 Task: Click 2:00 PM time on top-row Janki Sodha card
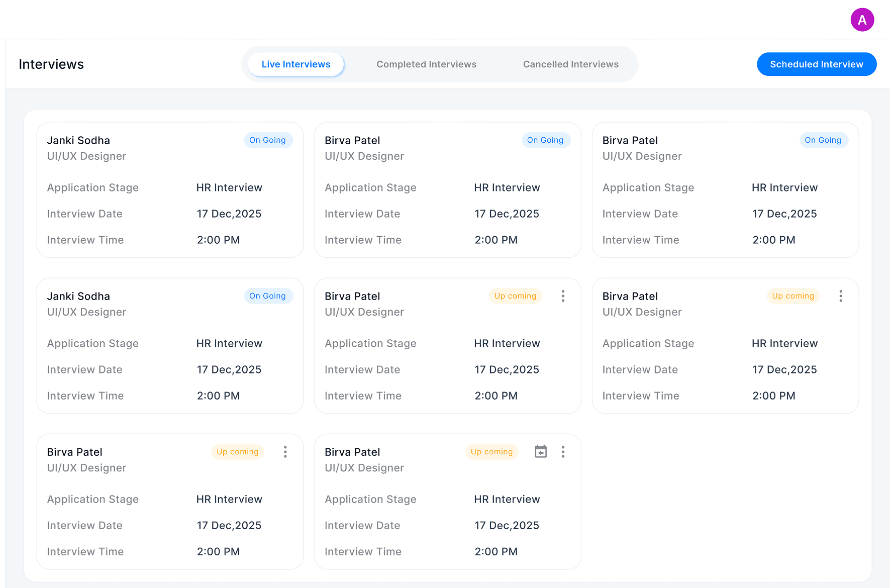coord(218,240)
